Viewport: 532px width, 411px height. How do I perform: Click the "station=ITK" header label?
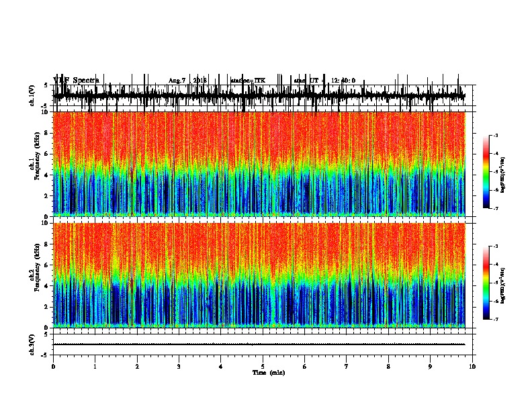[248, 81]
